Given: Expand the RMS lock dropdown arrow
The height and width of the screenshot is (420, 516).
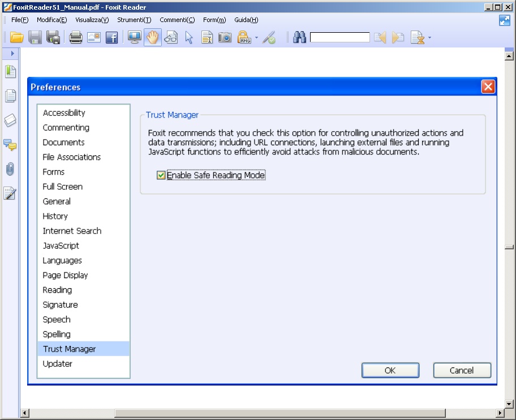Looking at the screenshot, I should [x=256, y=38].
